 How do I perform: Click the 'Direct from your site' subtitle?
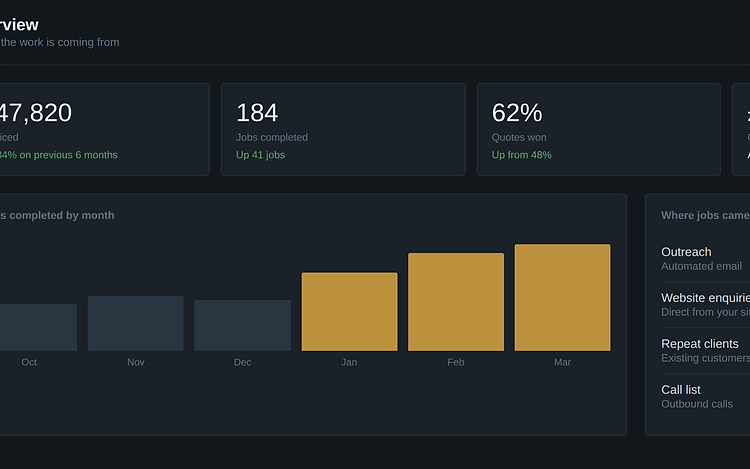706,312
